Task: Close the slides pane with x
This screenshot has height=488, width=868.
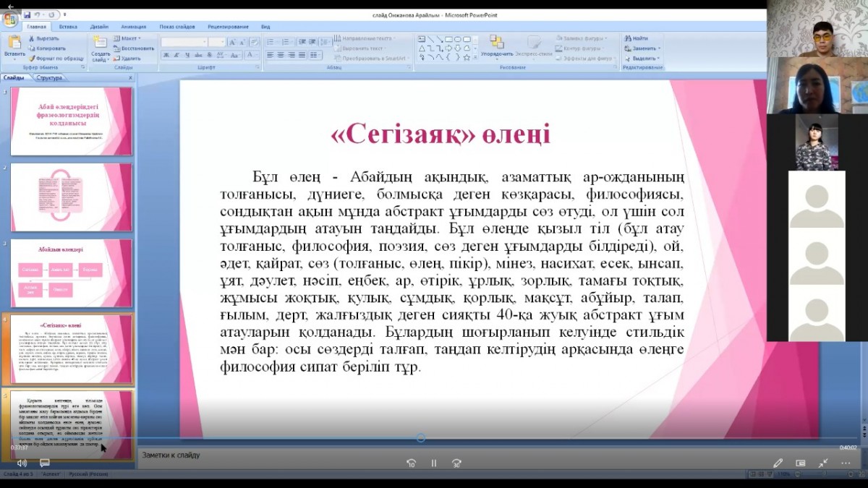Action: (130, 77)
